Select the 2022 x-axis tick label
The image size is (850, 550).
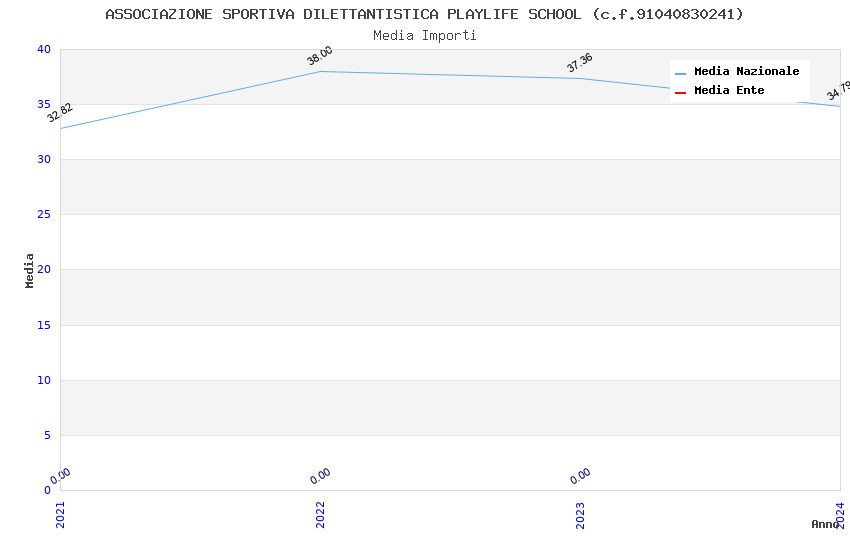tap(320, 515)
